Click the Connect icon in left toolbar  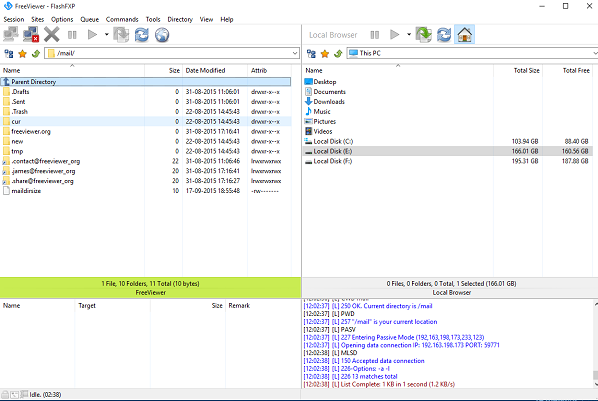pos(11,35)
